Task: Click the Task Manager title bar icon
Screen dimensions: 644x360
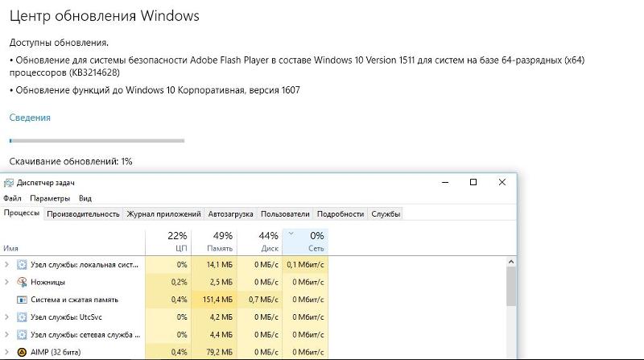Action: (x=8, y=183)
